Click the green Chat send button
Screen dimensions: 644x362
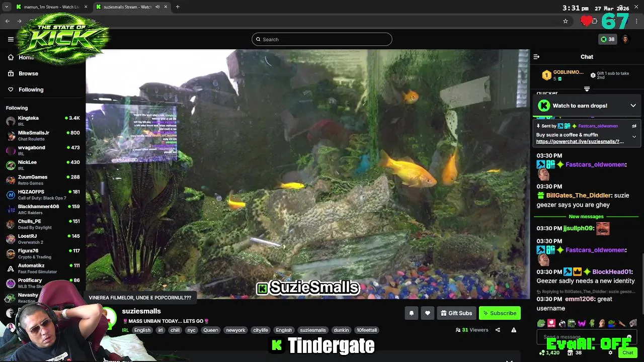pyautogui.click(x=627, y=353)
